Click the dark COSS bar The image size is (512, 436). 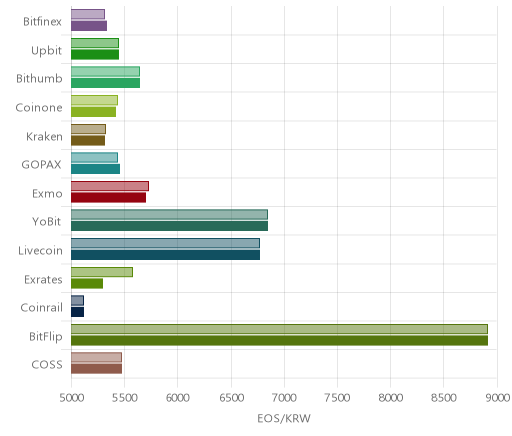click(96, 369)
